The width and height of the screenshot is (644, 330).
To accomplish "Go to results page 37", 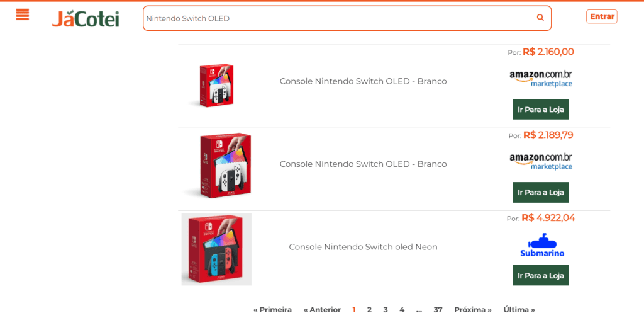I will 438,310.
